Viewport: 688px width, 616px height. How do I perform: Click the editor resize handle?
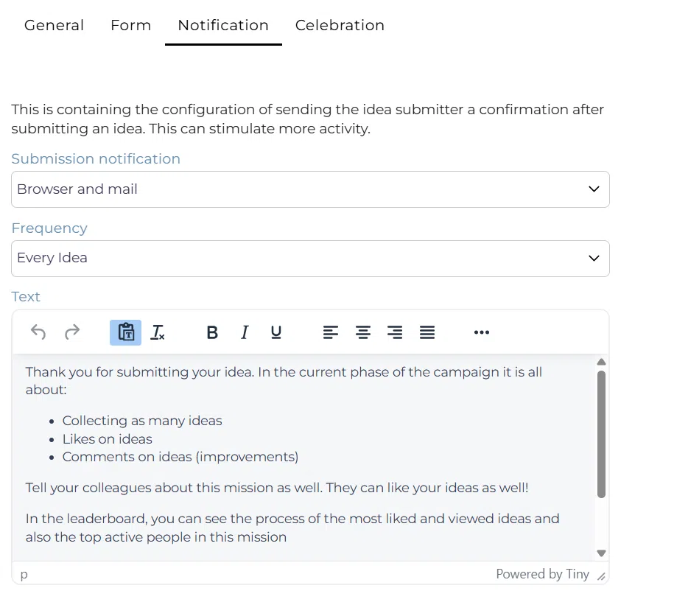[601, 576]
